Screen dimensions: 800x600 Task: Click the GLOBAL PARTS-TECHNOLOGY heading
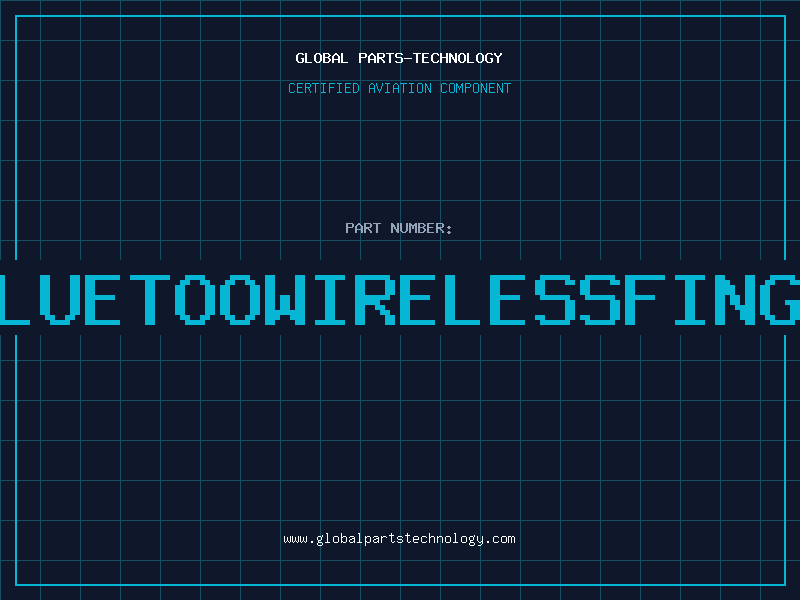tap(399, 58)
